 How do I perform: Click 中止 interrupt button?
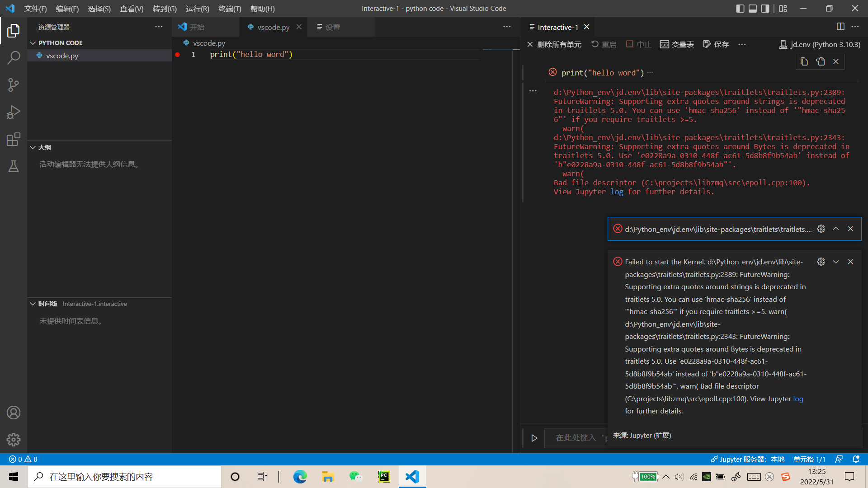click(x=638, y=44)
